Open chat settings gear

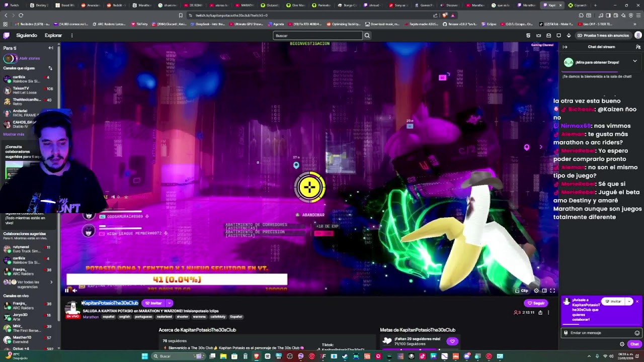click(622, 344)
